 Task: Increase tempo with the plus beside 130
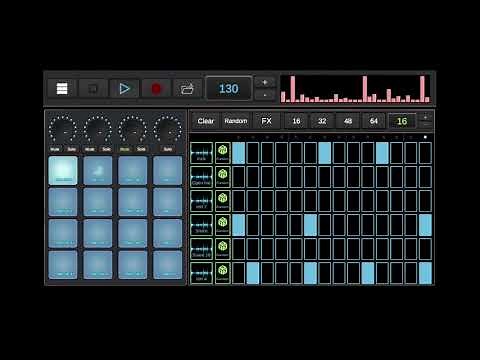click(x=265, y=82)
